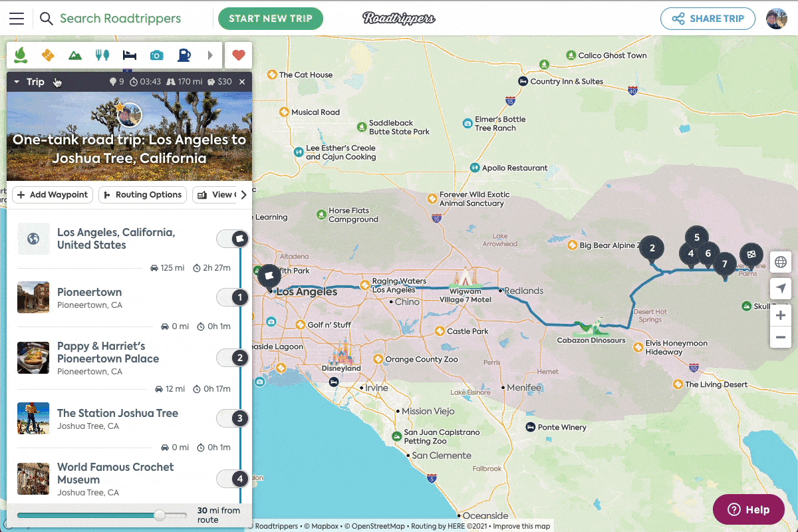The width and height of the screenshot is (798, 532).
Task: Click the View button in trip actions
Action: coord(214,195)
